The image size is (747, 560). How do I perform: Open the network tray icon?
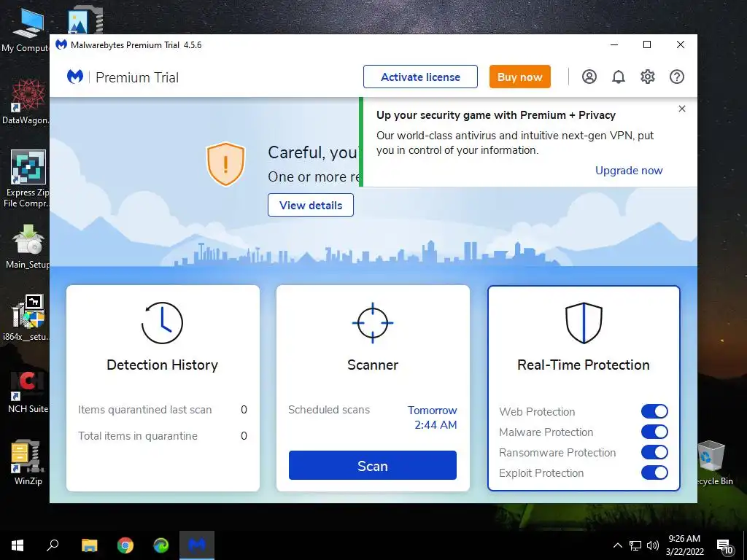pyautogui.click(x=635, y=545)
